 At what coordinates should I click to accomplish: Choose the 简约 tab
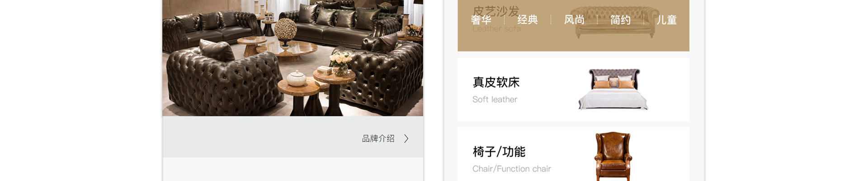click(x=620, y=20)
